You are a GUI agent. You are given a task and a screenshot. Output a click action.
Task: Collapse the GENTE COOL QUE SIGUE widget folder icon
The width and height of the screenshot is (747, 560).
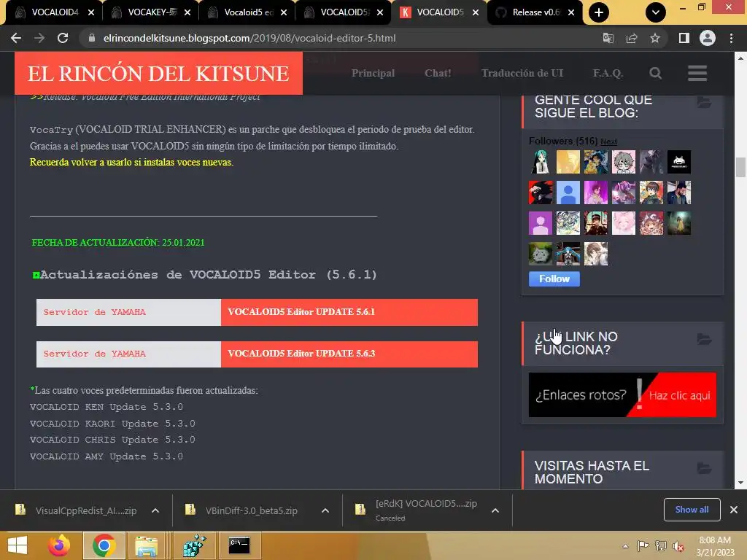coord(704,102)
